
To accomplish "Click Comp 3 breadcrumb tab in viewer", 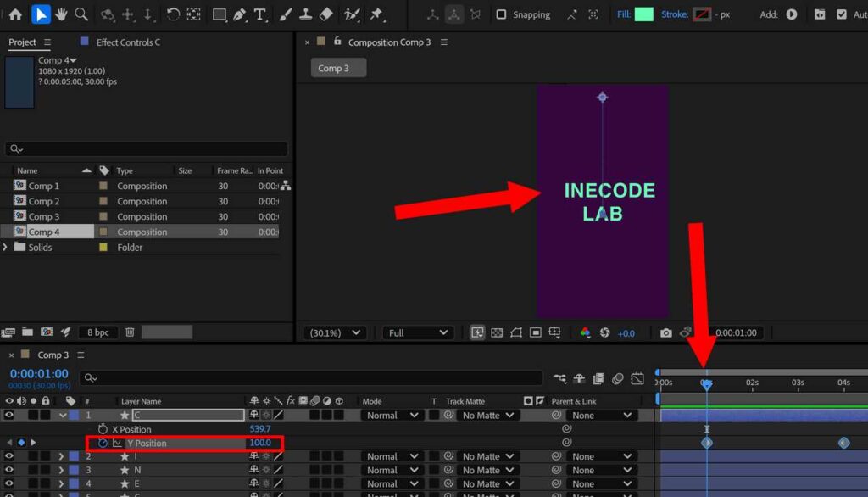I will pyautogui.click(x=338, y=68).
